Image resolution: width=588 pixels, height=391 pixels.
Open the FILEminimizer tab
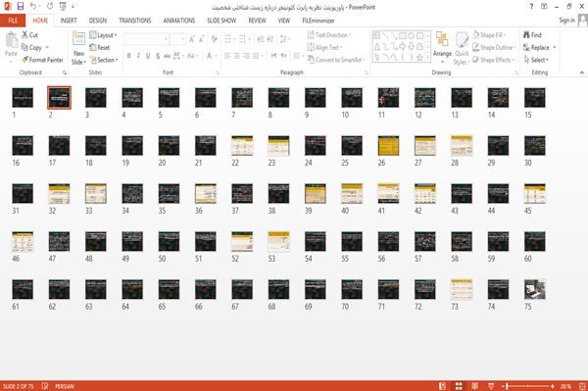pos(318,21)
